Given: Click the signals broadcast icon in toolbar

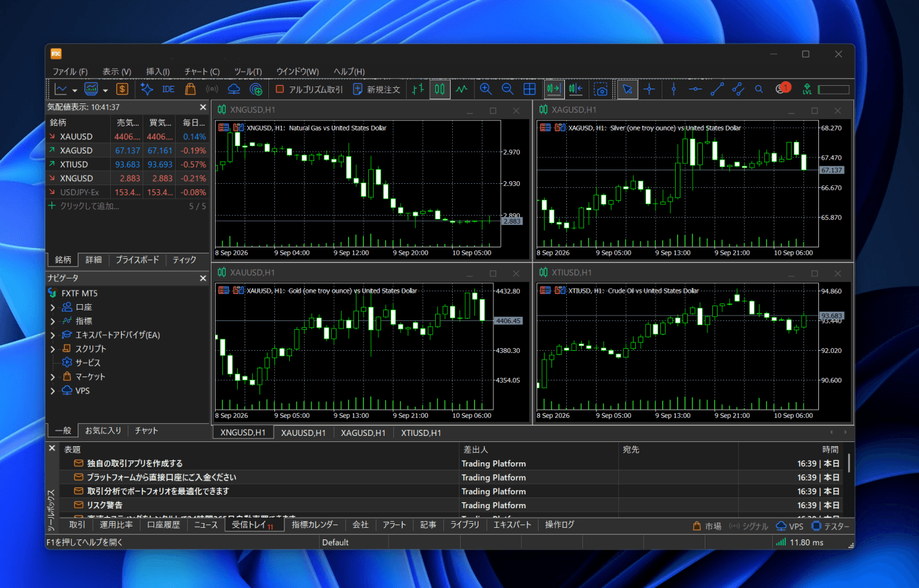Looking at the screenshot, I should pos(212,89).
